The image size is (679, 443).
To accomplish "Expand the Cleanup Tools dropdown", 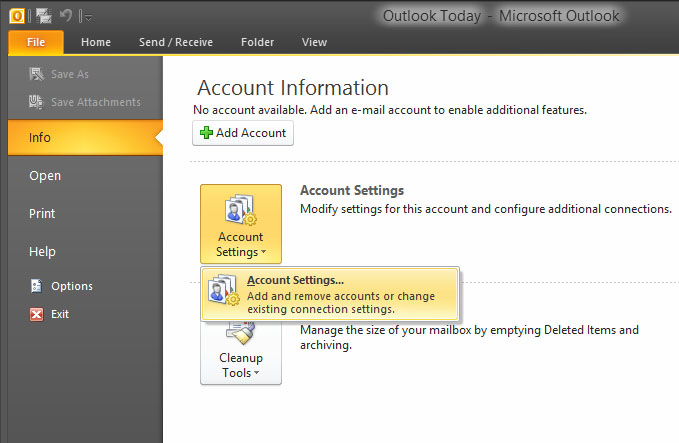I will 241,353.
